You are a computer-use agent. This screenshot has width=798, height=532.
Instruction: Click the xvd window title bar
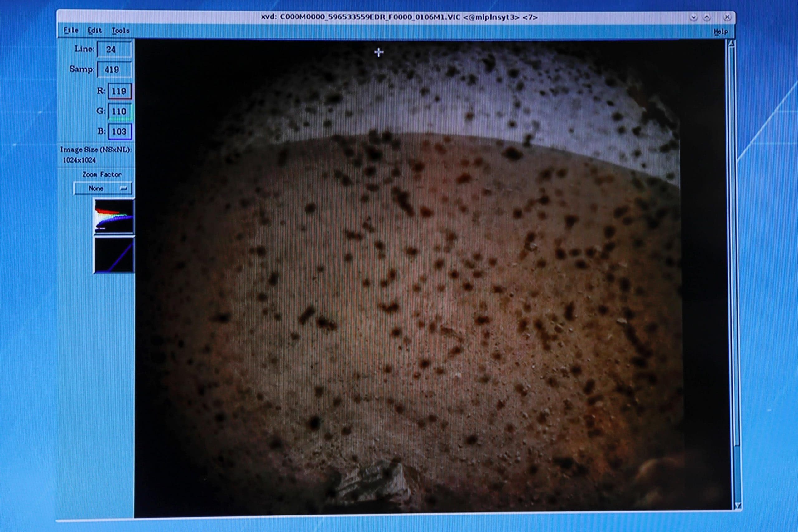(399, 17)
